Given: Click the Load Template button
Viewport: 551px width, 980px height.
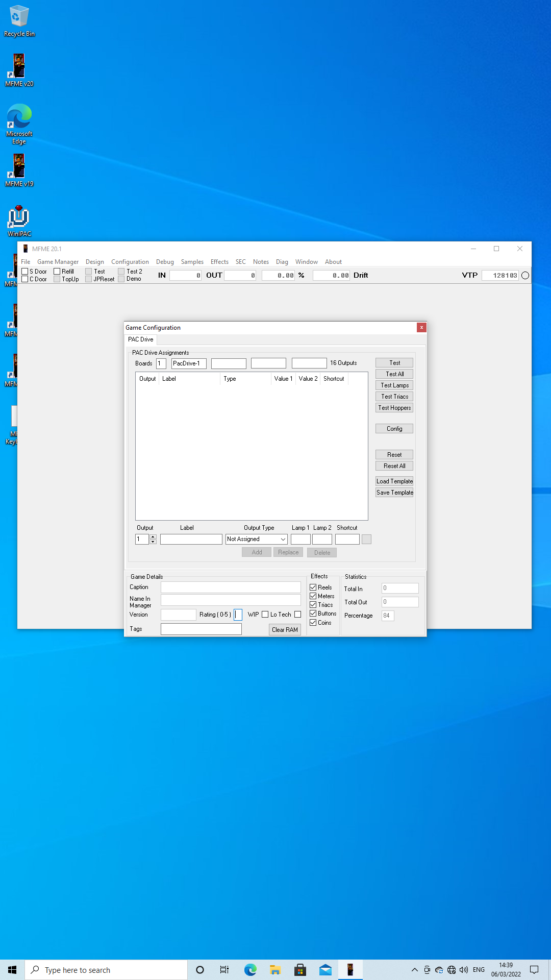Looking at the screenshot, I should tap(394, 481).
